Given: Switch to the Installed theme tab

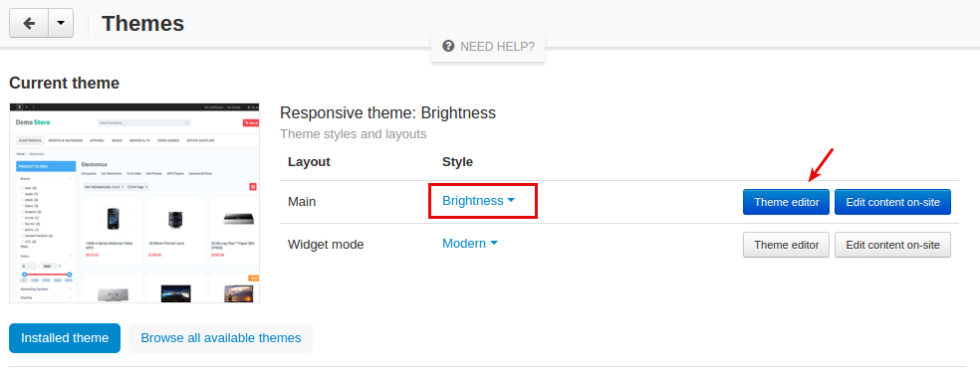Looking at the screenshot, I should pyautogui.click(x=65, y=338).
